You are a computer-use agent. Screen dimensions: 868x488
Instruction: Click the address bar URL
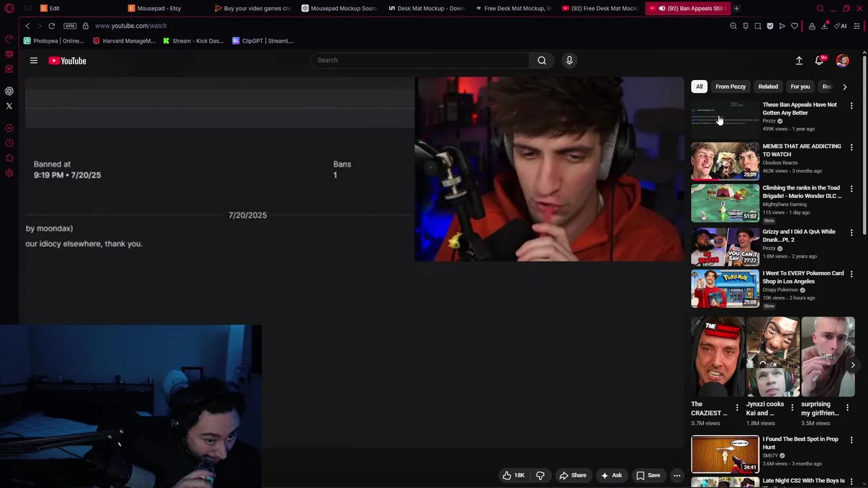[131, 26]
